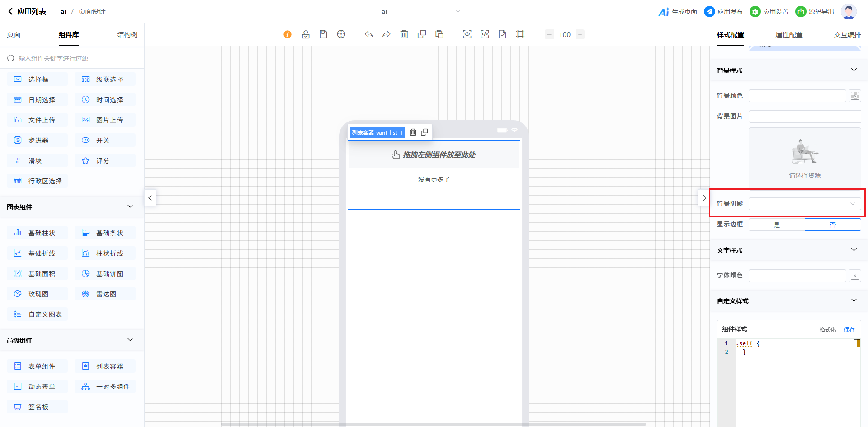Image resolution: width=868 pixels, height=427 pixels.
Task: Switch to the 结构树 tab
Action: (x=127, y=35)
